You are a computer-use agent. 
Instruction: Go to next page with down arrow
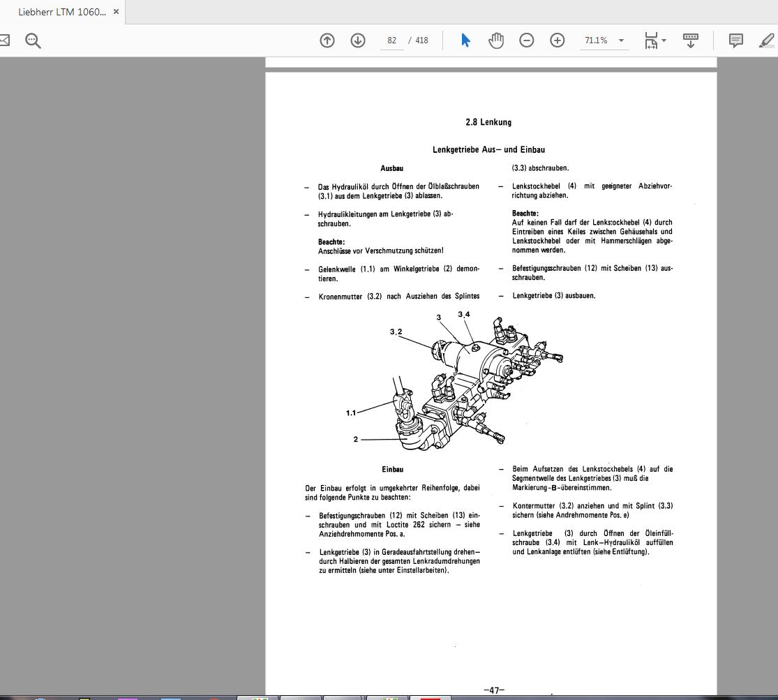358,40
